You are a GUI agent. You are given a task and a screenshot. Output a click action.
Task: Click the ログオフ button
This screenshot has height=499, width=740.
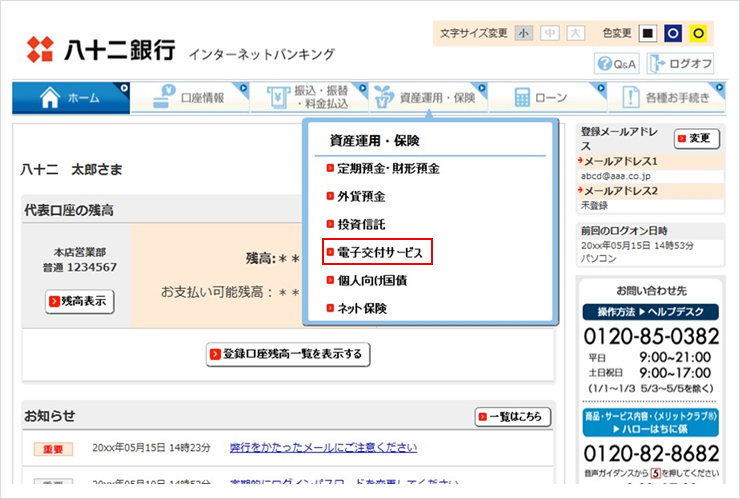pos(680,64)
